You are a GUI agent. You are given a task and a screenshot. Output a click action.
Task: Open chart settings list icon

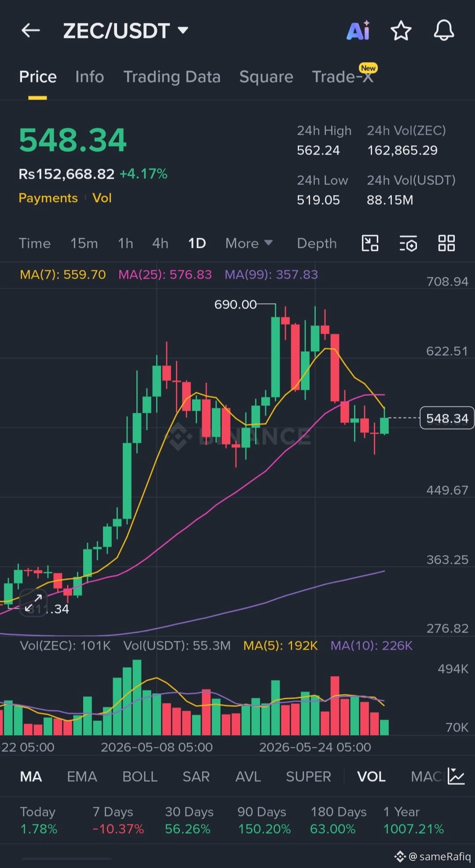(x=408, y=243)
